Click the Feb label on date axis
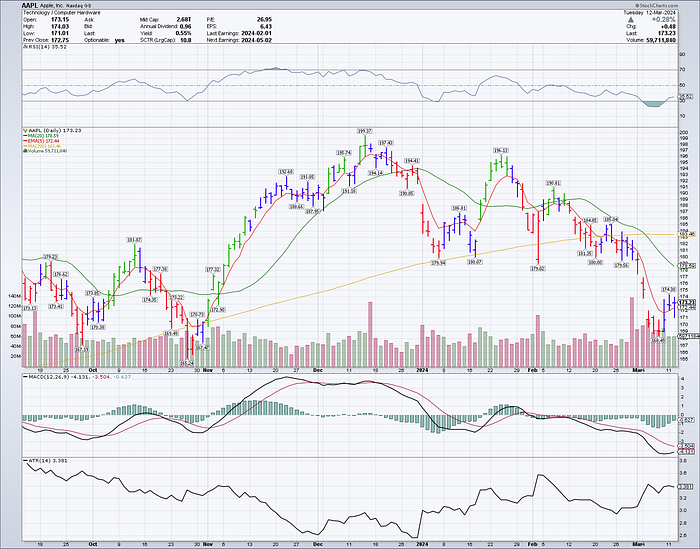The image size is (700, 549). [x=532, y=370]
